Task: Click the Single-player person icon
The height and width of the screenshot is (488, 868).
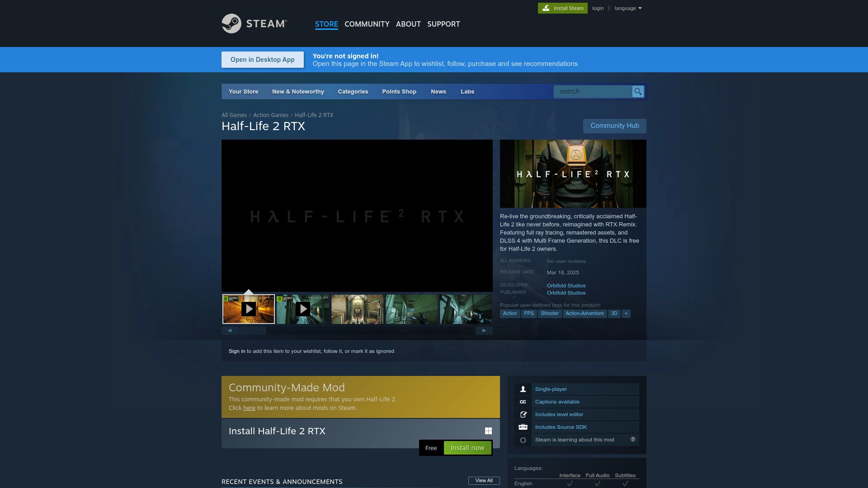Action: 523,389
